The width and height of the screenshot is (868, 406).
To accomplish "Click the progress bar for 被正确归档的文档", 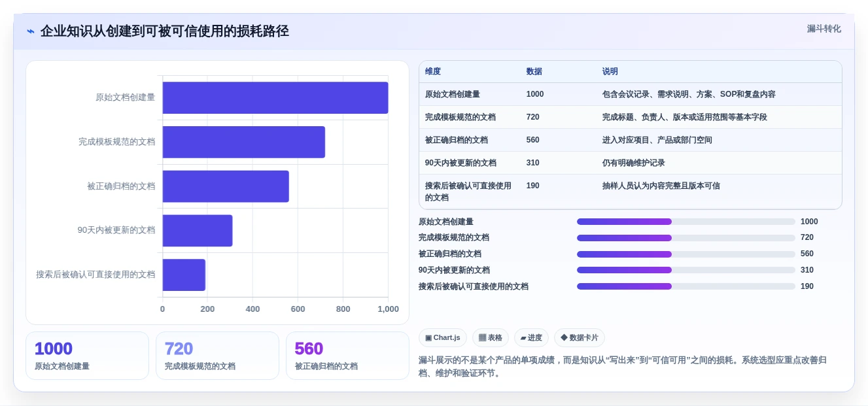I will point(686,254).
